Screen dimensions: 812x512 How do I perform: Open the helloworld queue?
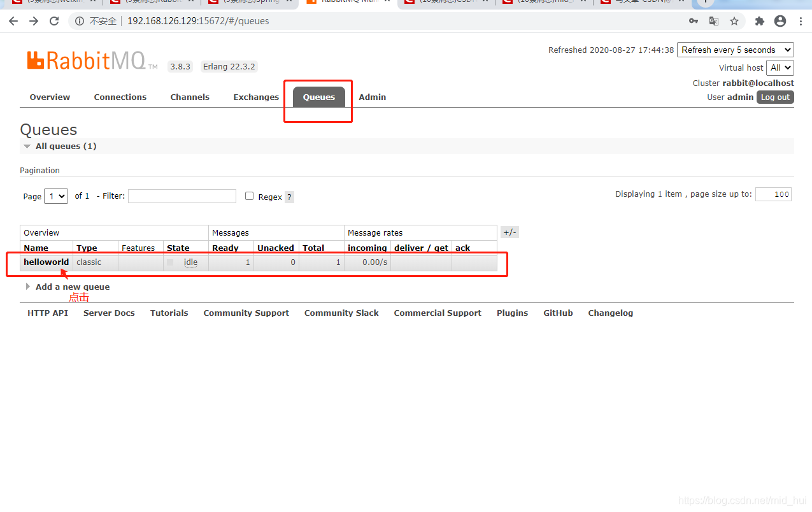(46, 262)
